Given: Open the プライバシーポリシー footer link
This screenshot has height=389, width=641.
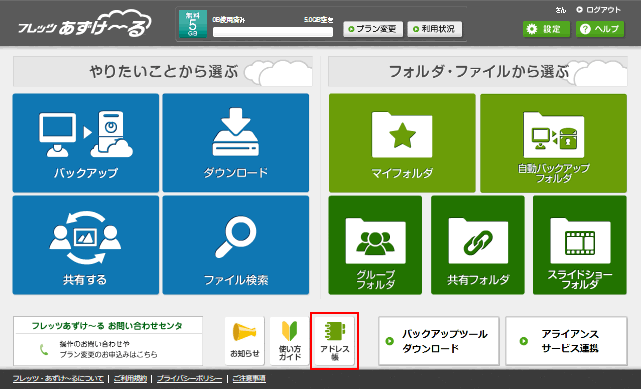Looking at the screenshot, I should [189, 379].
